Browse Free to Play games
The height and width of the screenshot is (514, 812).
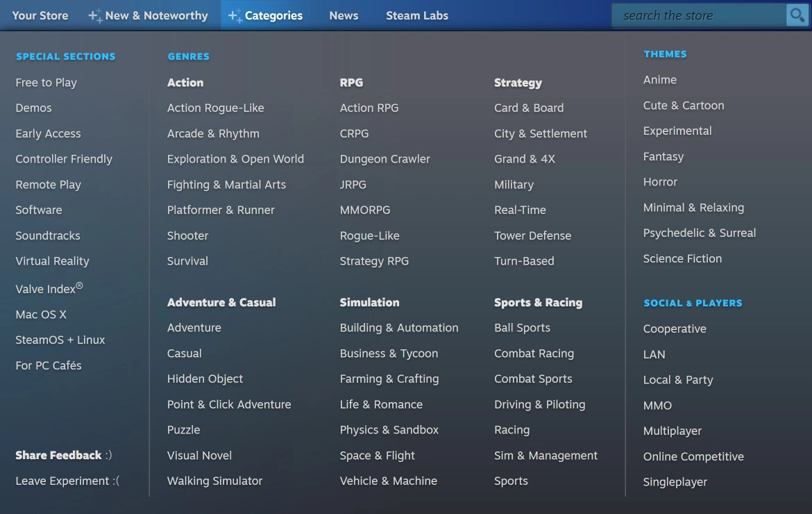tap(46, 83)
